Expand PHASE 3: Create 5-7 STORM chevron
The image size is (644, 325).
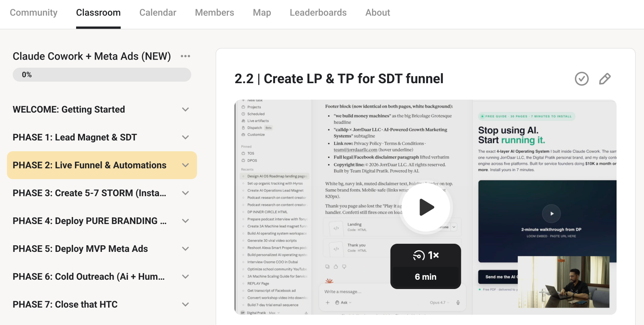pos(185,193)
